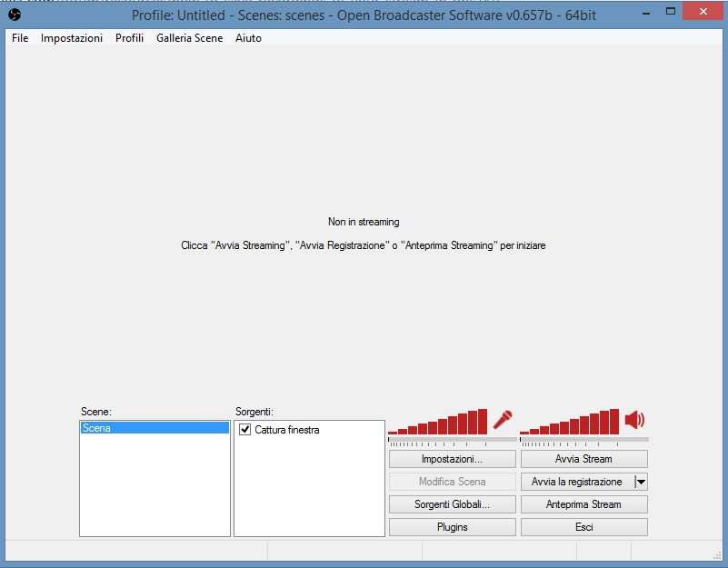The width and height of the screenshot is (728, 568).
Task: Open the Impostazioni menu
Action: pos(72,38)
